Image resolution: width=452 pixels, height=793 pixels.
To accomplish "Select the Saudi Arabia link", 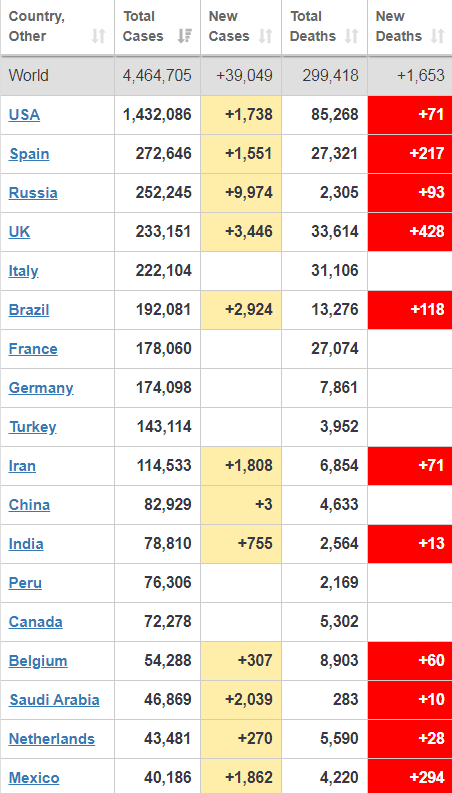I will pyautogui.click(x=54, y=700).
